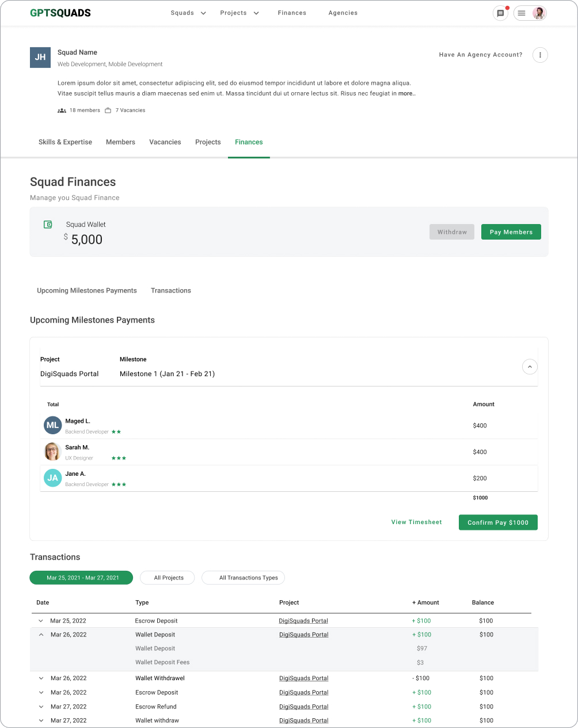Image resolution: width=578 pixels, height=728 pixels.
Task: Open the DigiSquads Portal link in the first transaction
Action: point(303,621)
